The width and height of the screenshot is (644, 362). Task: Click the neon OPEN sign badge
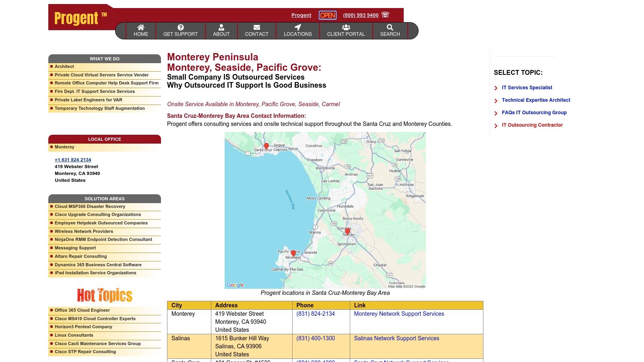[327, 15]
